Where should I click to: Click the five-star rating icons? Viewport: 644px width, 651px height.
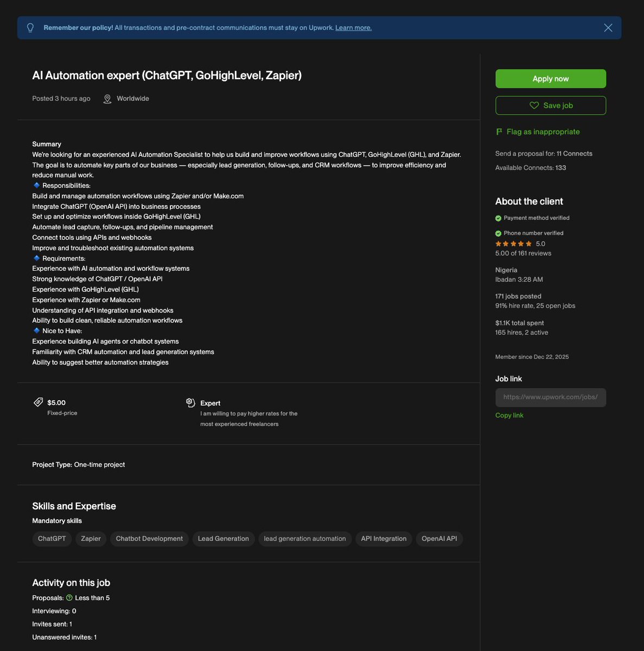point(513,244)
